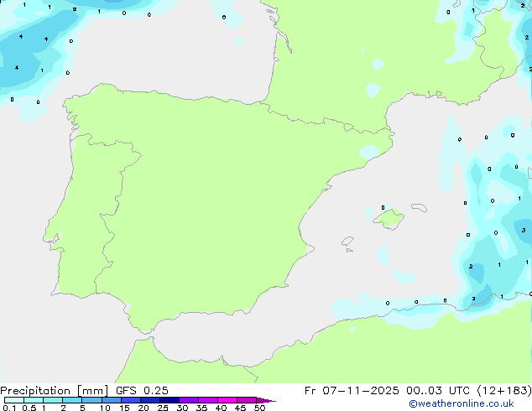This screenshot has width=532, height=411.
Task: Click the '3' precipitation value on the map
Action: point(524,231)
